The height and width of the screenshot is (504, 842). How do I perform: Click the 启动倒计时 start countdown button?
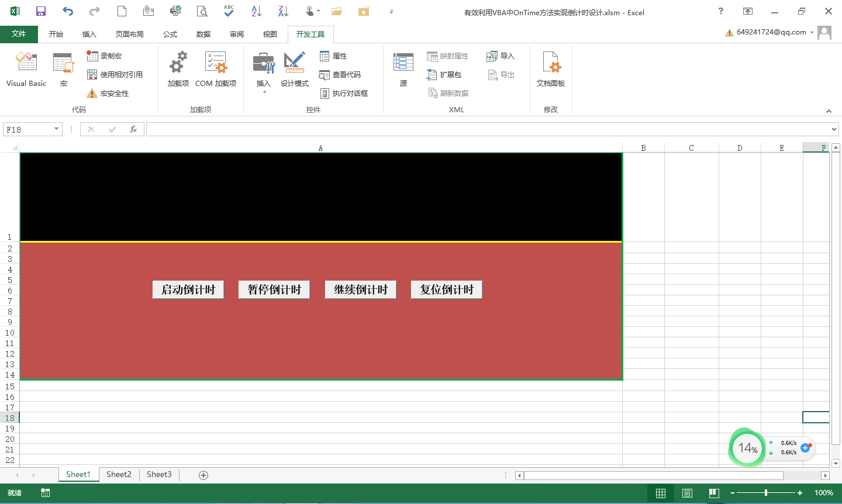tap(188, 289)
